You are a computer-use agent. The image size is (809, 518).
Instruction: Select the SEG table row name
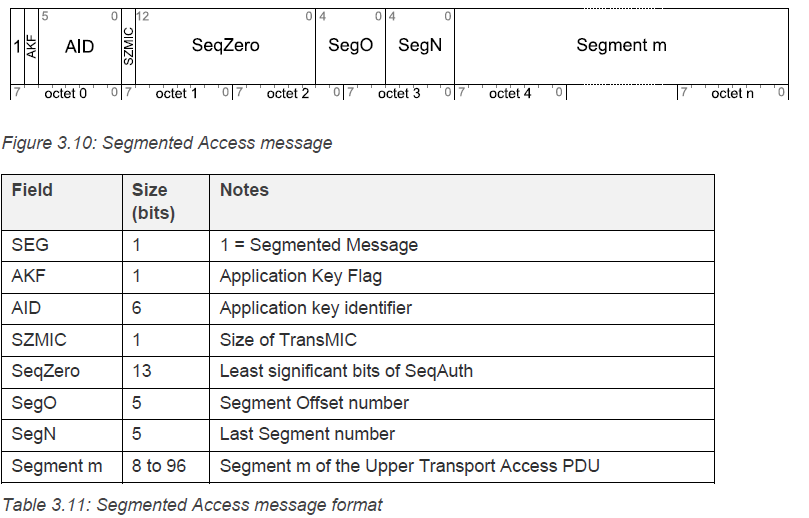[30, 245]
